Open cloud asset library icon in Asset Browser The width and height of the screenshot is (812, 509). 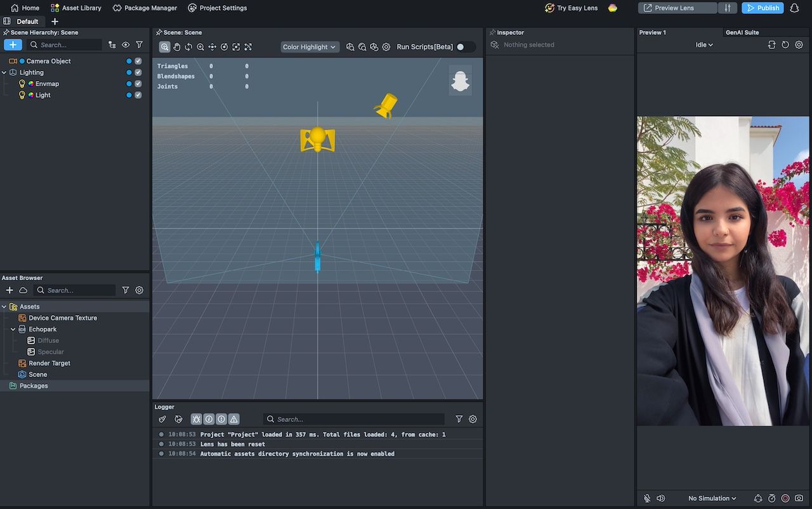pos(23,290)
